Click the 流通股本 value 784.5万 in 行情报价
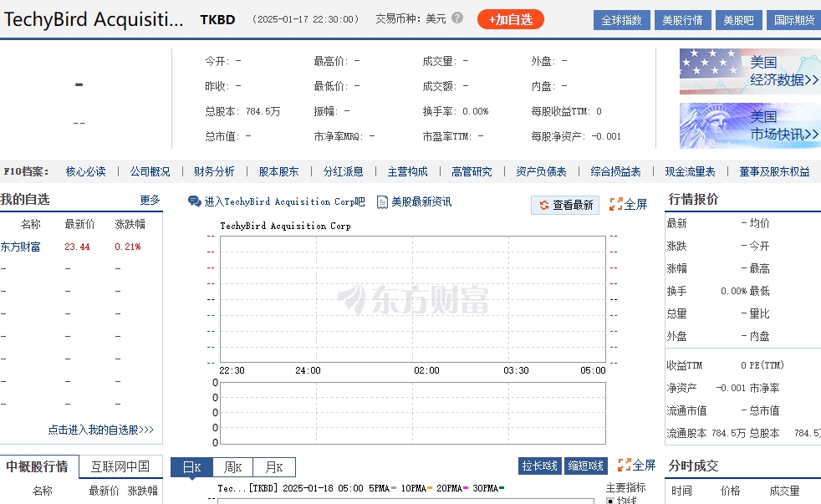 [728, 433]
